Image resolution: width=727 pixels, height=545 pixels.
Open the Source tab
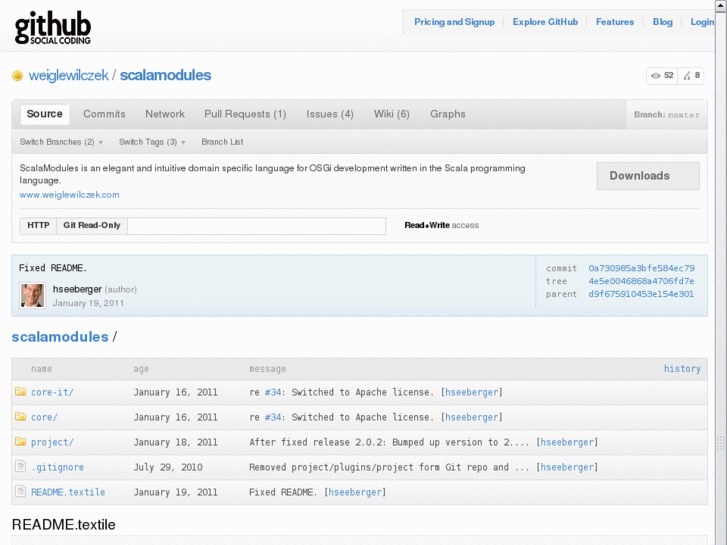(x=45, y=114)
